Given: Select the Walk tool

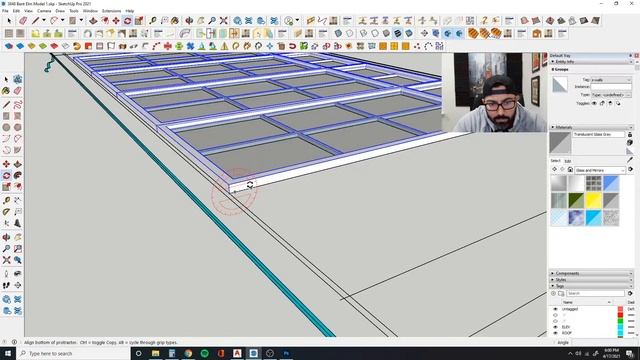Looking at the screenshot, I should click(6, 285).
